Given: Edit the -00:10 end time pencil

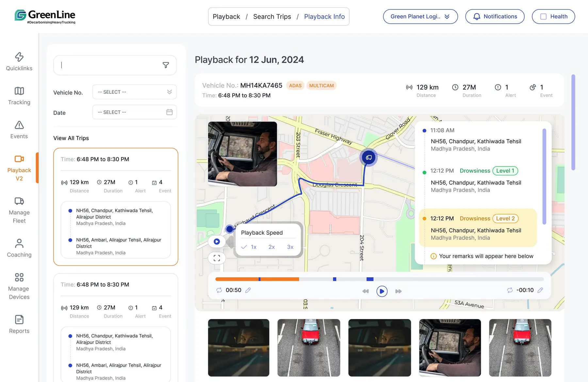Looking at the screenshot, I should click(x=540, y=290).
